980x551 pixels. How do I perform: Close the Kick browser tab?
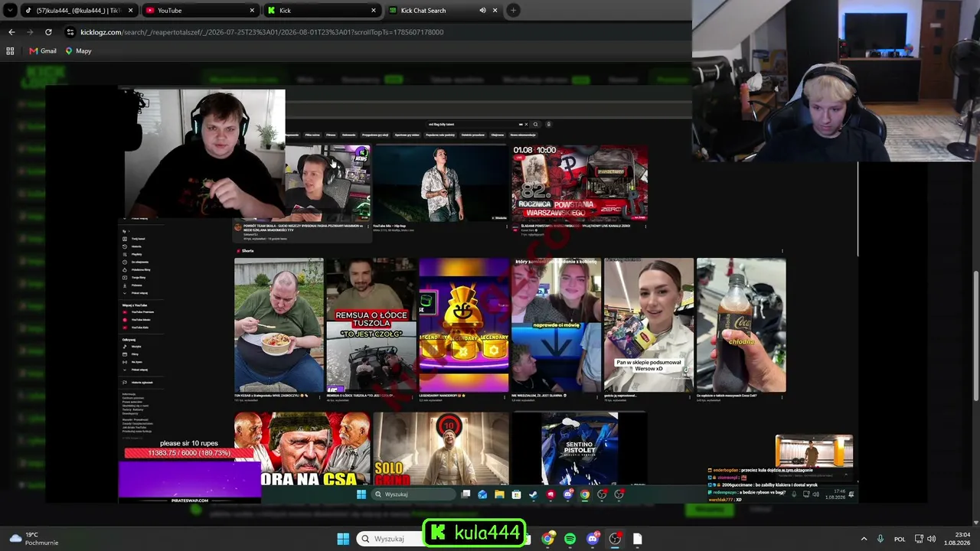(374, 11)
